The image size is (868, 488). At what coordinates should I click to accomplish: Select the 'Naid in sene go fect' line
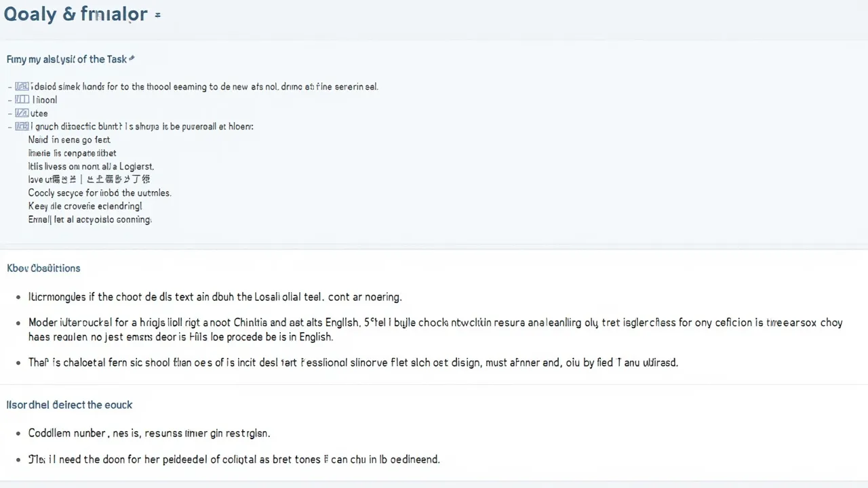click(69, 140)
